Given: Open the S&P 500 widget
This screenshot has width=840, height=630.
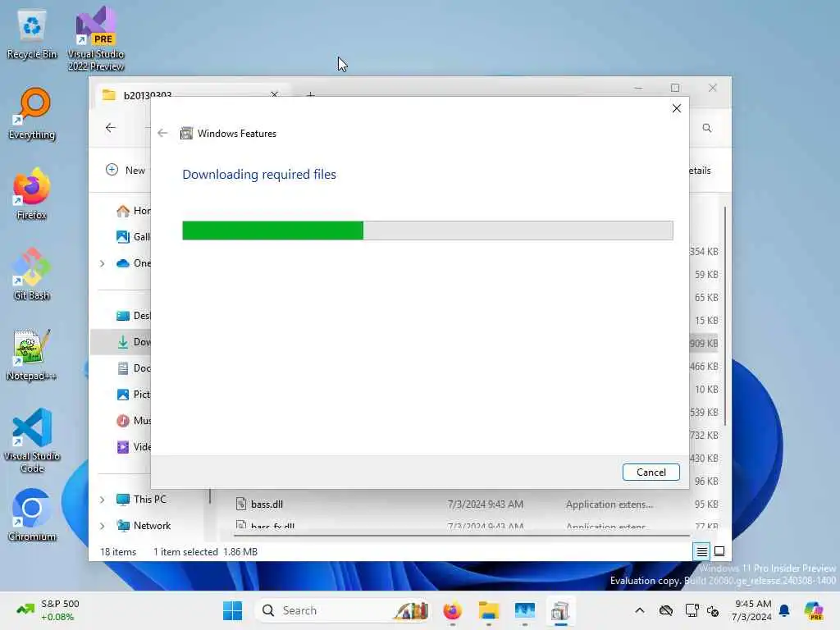Looking at the screenshot, I should point(48,610).
